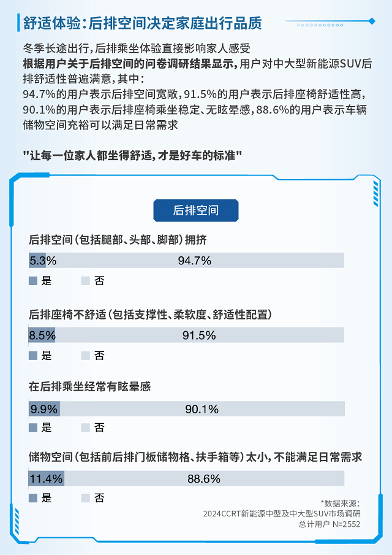Click the 91.5% light bar segment
The width and height of the screenshot is (392, 555).
pos(199,335)
